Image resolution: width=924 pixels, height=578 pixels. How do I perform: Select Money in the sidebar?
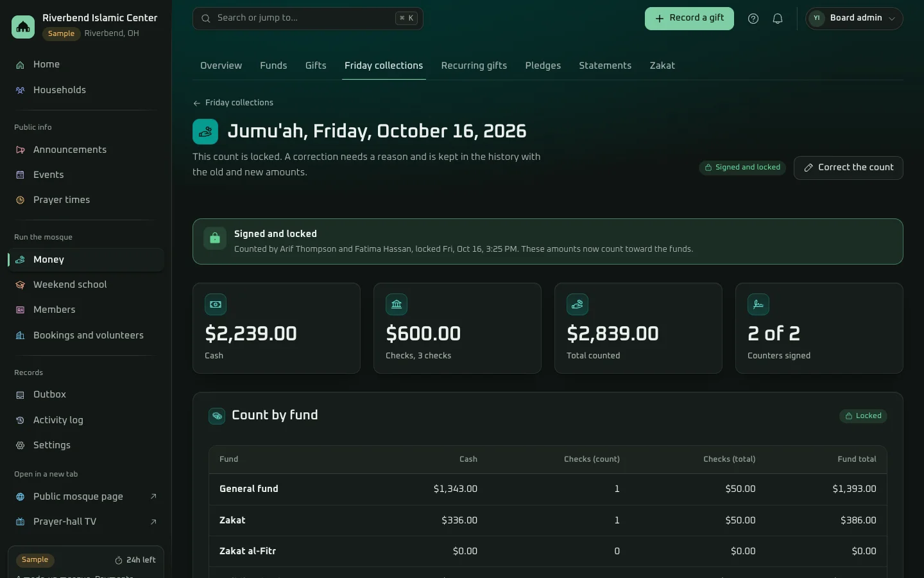click(x=86, y=259)
